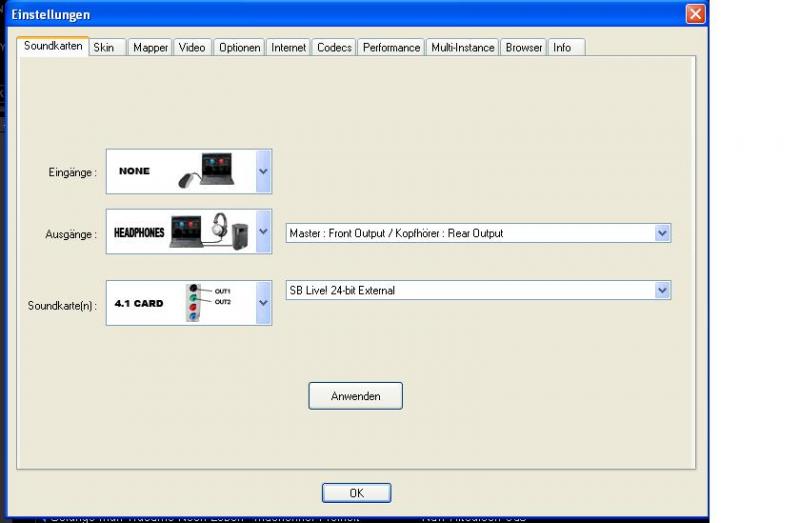800x523 pixels.
Task: Switch to the Performance tab
Action: pos(391,47)
